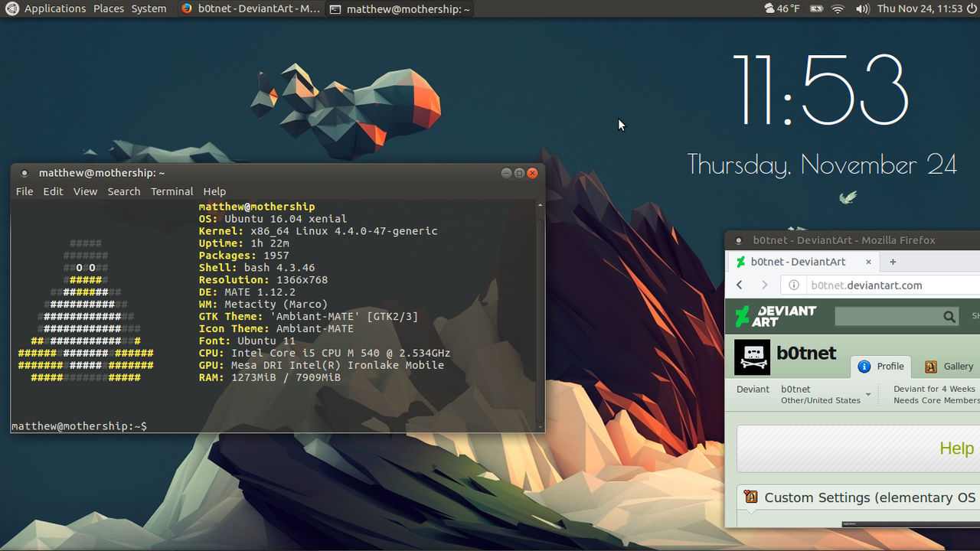Click the '1273MiB / 7909MiB' RAM value
Image resolution: width=980 pixels, height=551 pixels.
286,378
